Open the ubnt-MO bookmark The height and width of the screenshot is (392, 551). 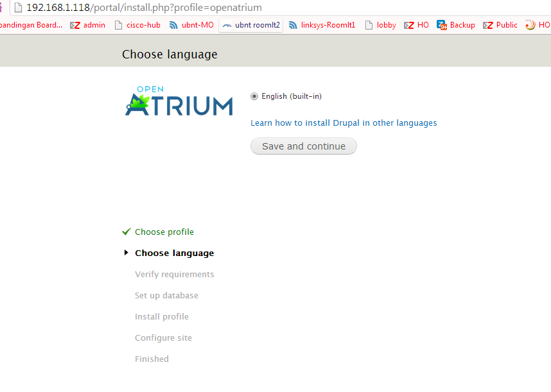[x=191, y=25]
